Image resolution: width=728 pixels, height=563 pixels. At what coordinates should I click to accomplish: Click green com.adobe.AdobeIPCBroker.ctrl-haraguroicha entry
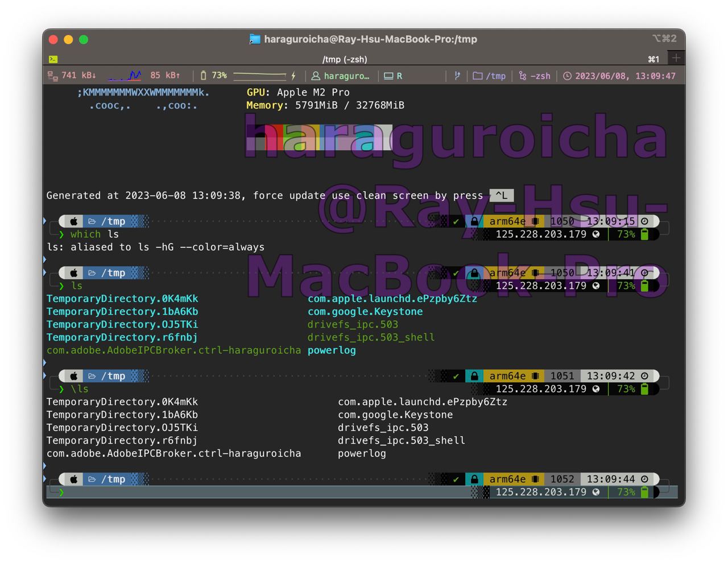173,350
